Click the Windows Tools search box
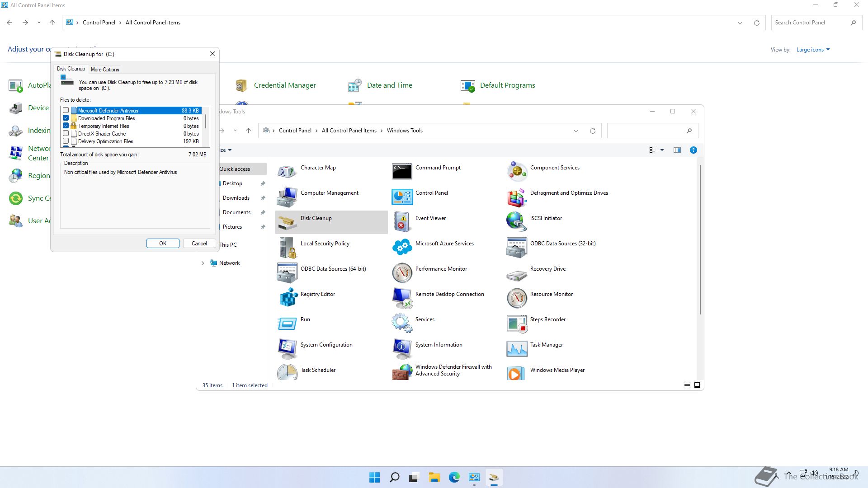 [x=652, y=131]
